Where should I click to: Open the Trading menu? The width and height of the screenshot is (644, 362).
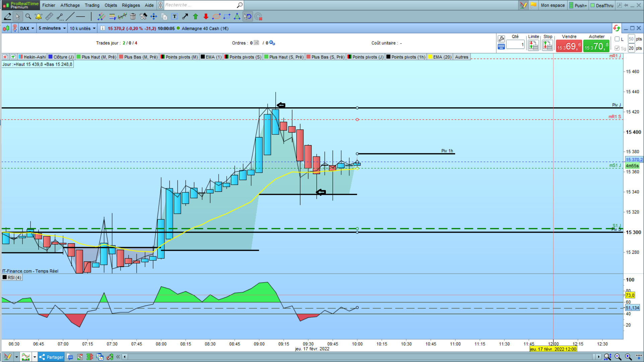tap(92, 5)
